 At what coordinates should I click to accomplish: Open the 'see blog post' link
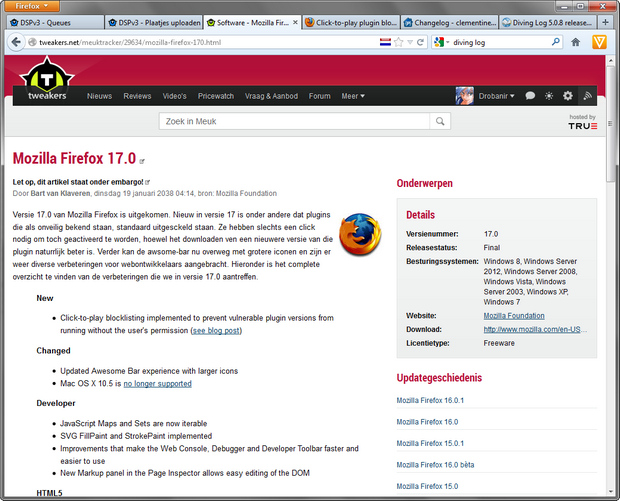(x=216, y=331)
